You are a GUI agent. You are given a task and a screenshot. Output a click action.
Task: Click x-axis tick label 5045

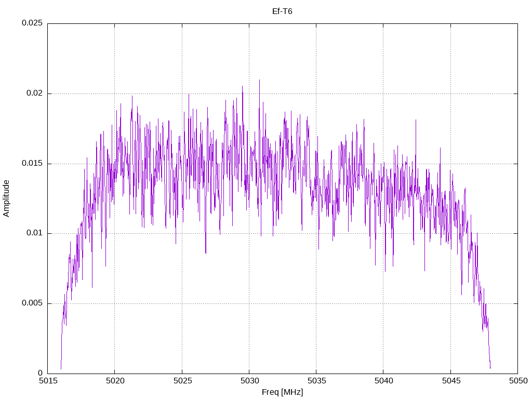[x=451, y=381]
